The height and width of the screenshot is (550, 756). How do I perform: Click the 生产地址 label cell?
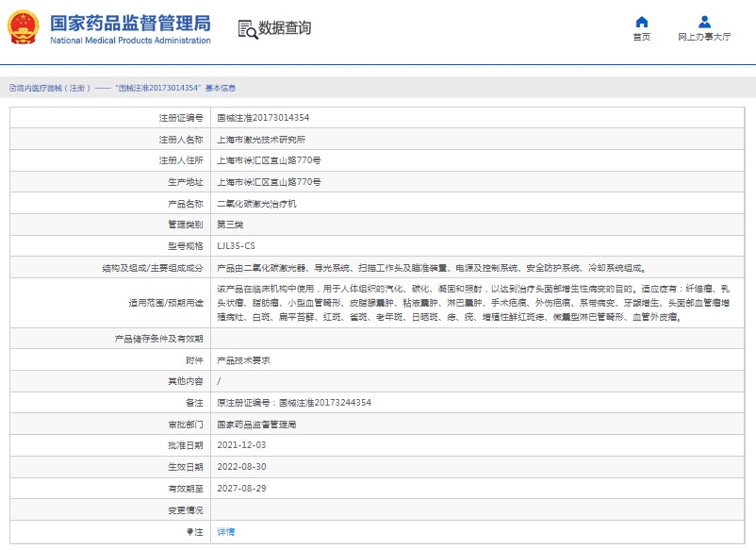(x=110, y=182)
